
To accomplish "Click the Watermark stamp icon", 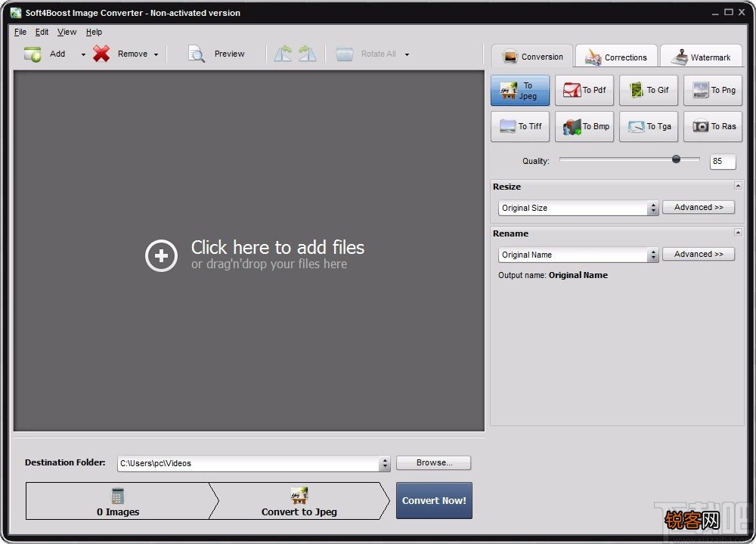I will pos(680,57).
